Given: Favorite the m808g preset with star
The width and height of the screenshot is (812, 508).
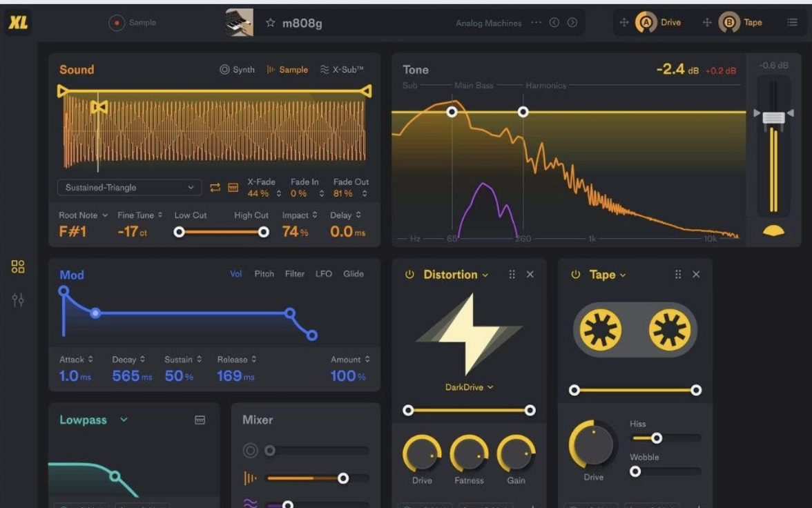Looking at the screenshot, I should click(270, 23).
